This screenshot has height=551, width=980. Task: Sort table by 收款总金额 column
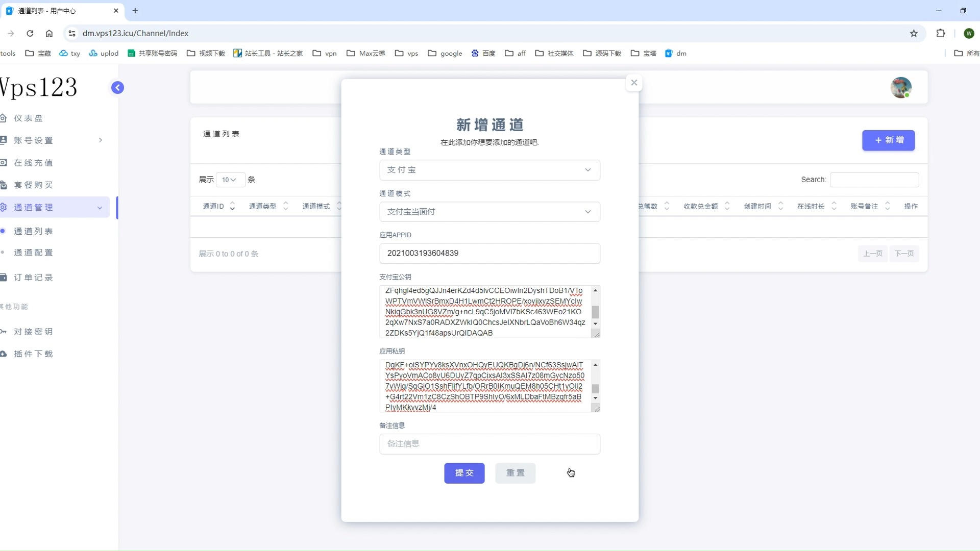click(707, 206)
